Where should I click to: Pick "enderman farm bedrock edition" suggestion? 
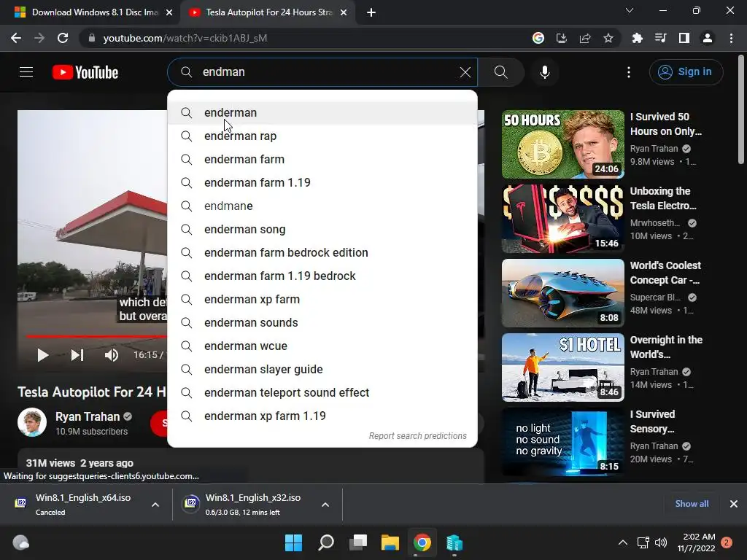pyautogui.click(x=322, y=253)
